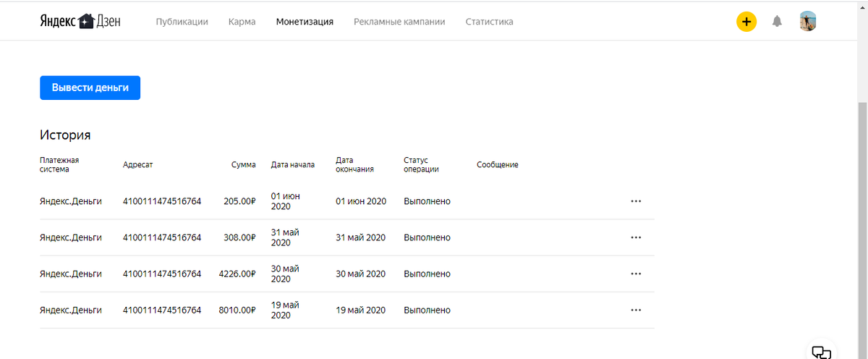The height and width of the screenshot is (359, 868).
Task: View the Статистика tab
Action: point(490,22)
